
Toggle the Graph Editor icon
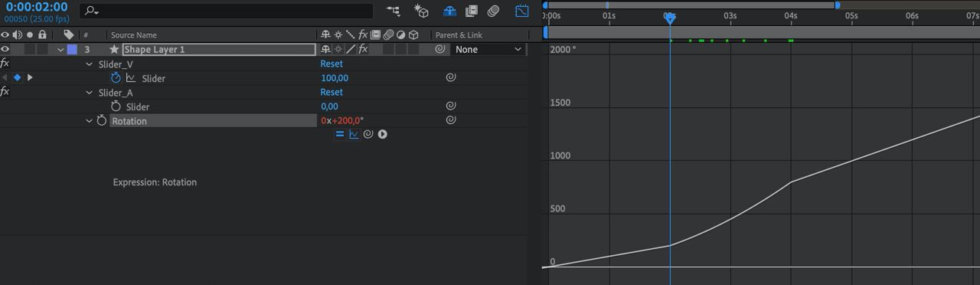pos(521,11)
